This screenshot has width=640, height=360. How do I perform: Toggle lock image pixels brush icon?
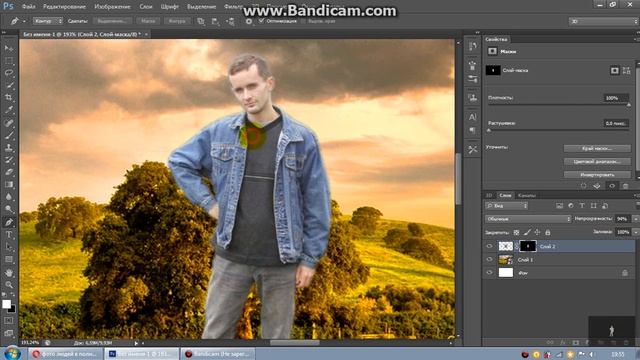527,232
